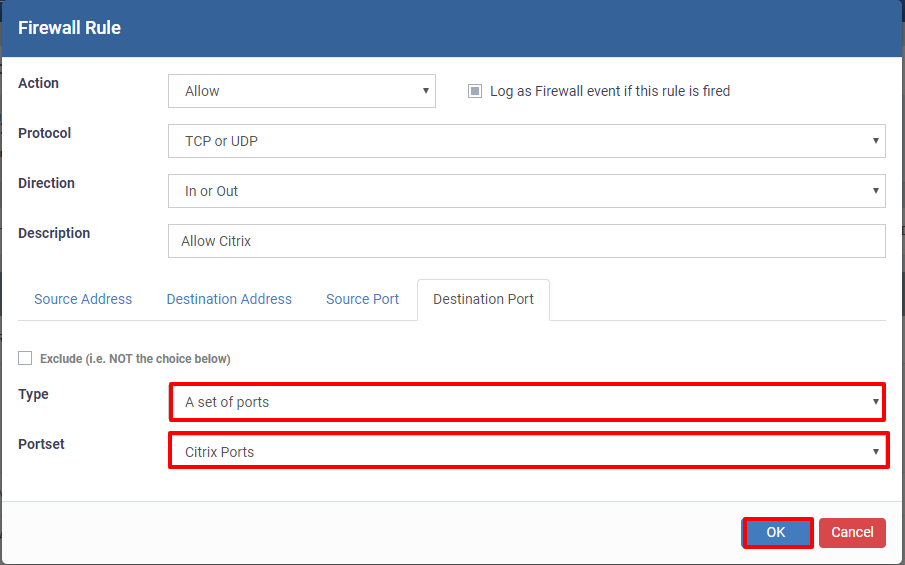Image resolution: width=905 pixels, height=565 pixels.
Task: Click the Direction dropdown arrow icon
Action: click(x=876, y=191)
